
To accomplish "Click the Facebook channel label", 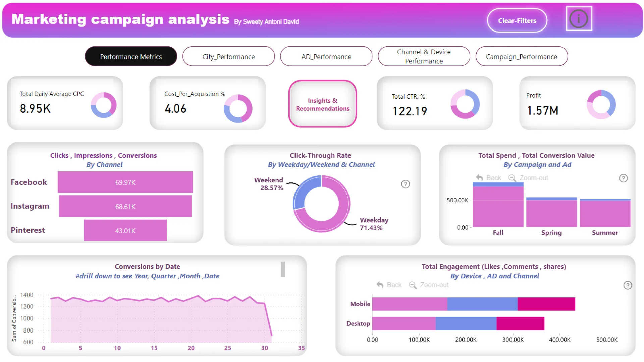I will tap(29, 182).
